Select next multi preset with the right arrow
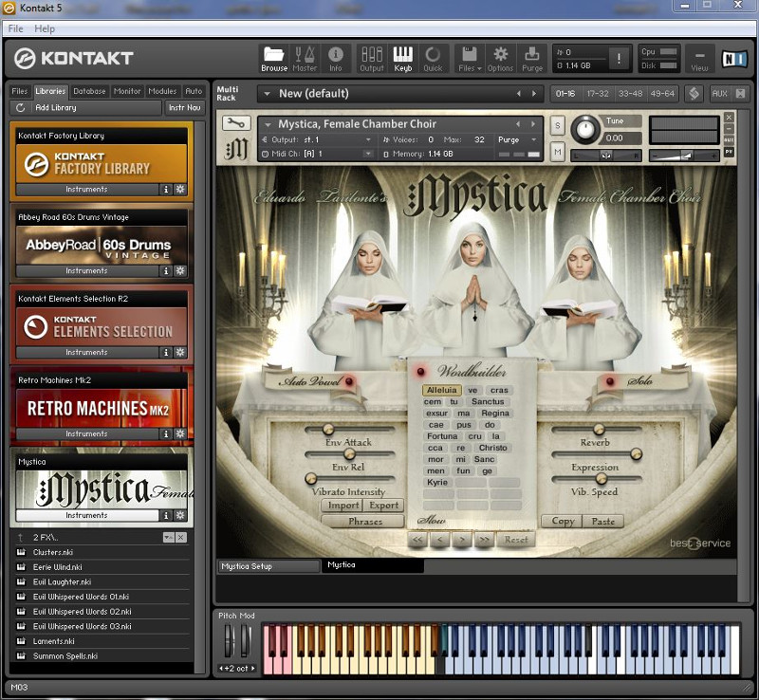 pos(534,94)
